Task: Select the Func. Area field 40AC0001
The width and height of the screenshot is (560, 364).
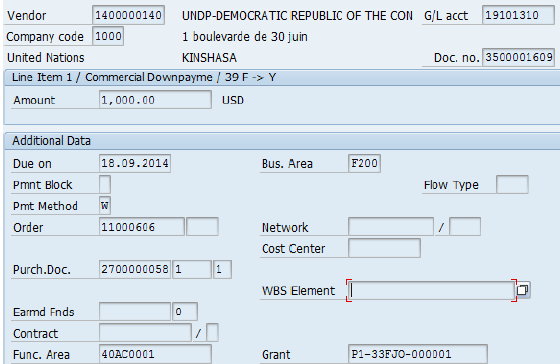Action: pos(155,354)
